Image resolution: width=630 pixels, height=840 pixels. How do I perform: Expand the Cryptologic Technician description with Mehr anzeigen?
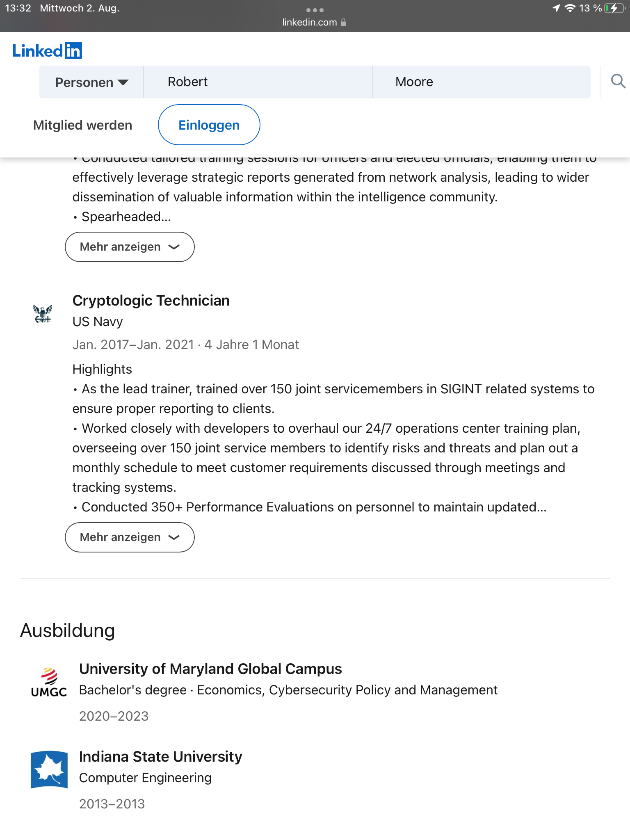(130, 537)
